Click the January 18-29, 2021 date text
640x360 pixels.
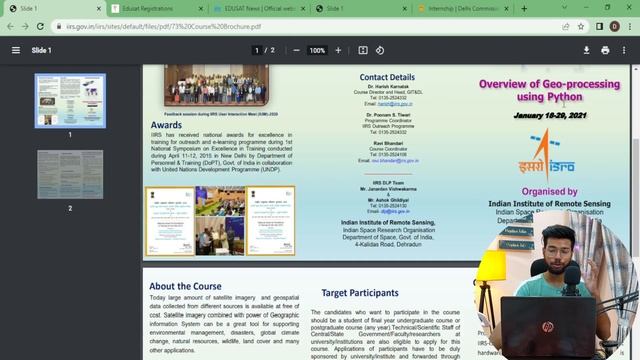click(x=550, y=116)
